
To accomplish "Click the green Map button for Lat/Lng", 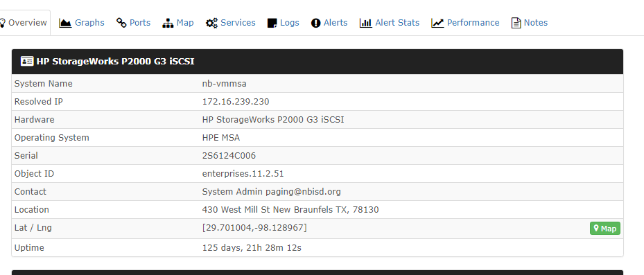I will (x=605, y=229).
